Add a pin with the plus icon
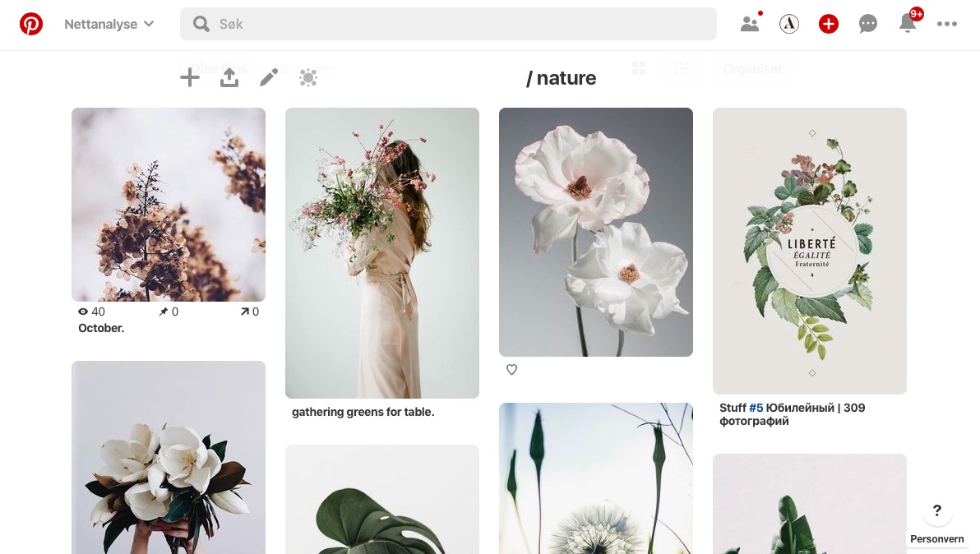Viewport: 980px width, 554px height. (190, 77)
